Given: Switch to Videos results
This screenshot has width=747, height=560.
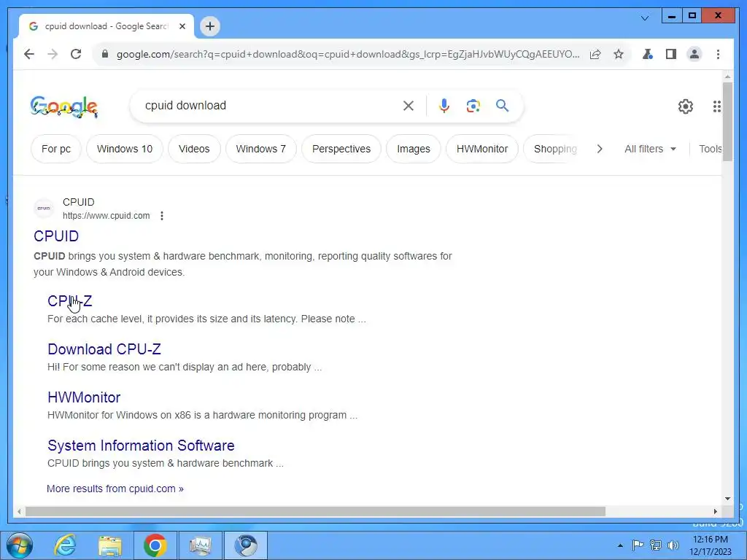Looking at the screenshot, I should (x=194, y=149).
